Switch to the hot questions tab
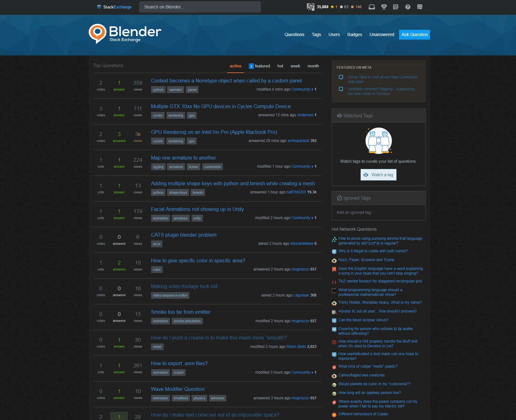The width and height of the screenshot is (516, 420). click(280, 66)
